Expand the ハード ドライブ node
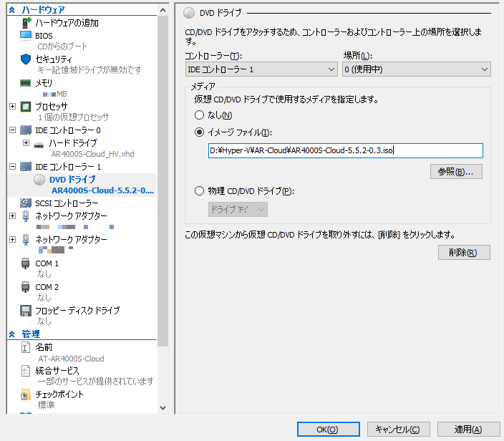The image size is (504, 441). [26, 142]
